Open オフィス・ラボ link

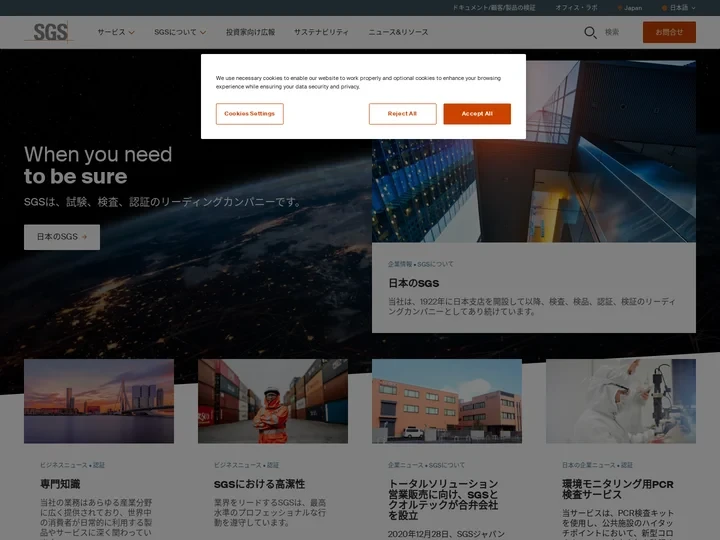point(576,8)
